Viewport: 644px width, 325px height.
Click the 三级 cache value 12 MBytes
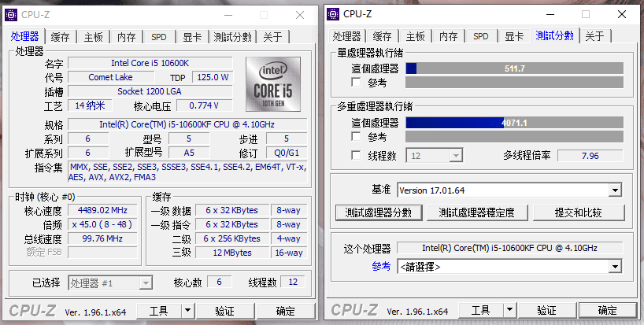(232, 253)
